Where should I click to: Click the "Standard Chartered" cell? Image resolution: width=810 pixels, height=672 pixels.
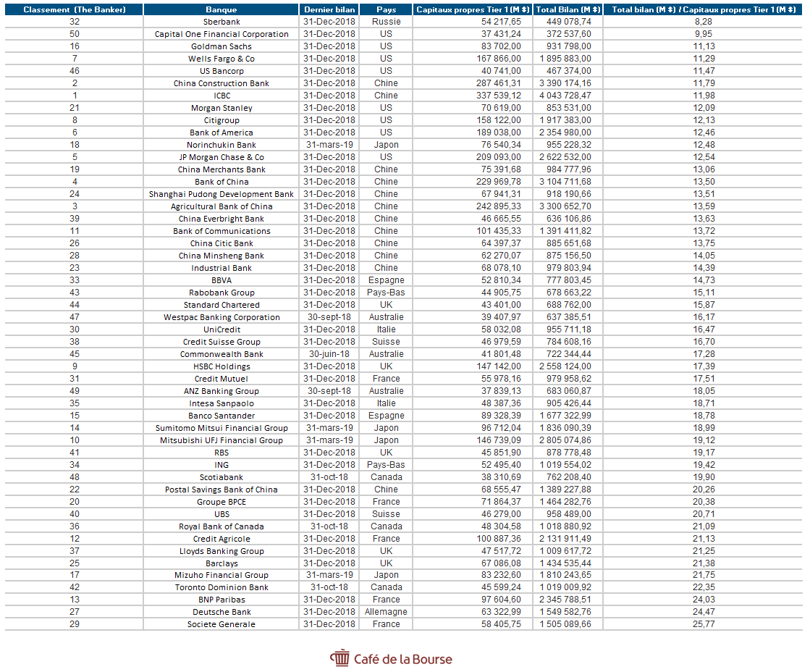point(222,305)
